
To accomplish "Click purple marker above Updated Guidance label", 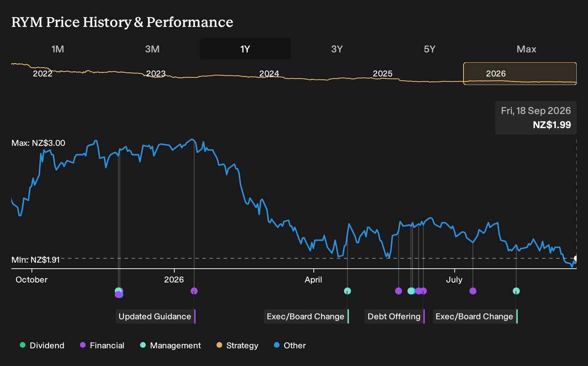I will pyautogui.click(x=194, y=291).
